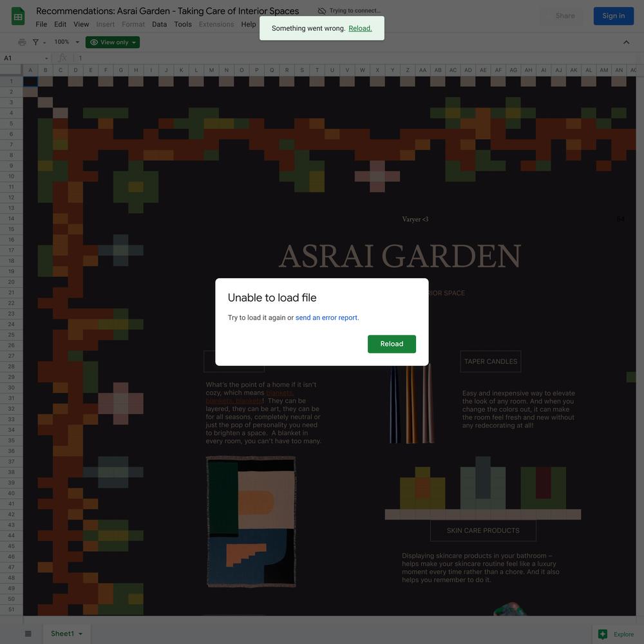Open the Tools menu
This screenshot has width=644, height=644.
[x=183, y=24]
